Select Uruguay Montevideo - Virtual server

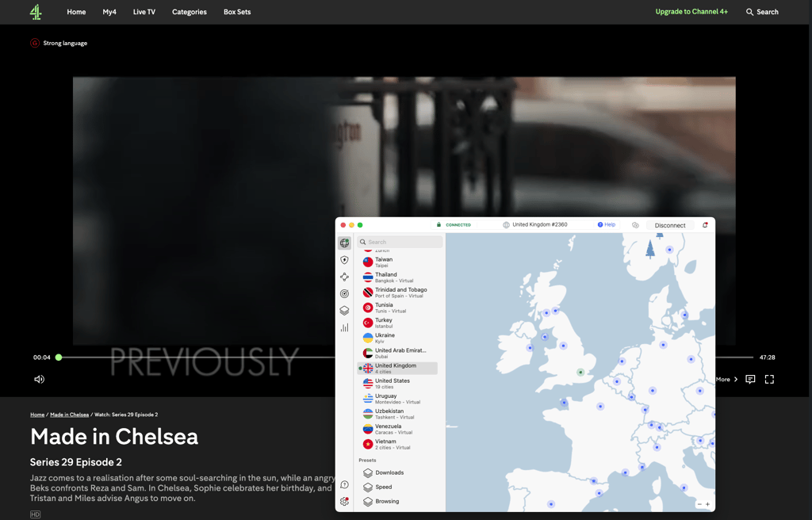[x=397, y=398]
